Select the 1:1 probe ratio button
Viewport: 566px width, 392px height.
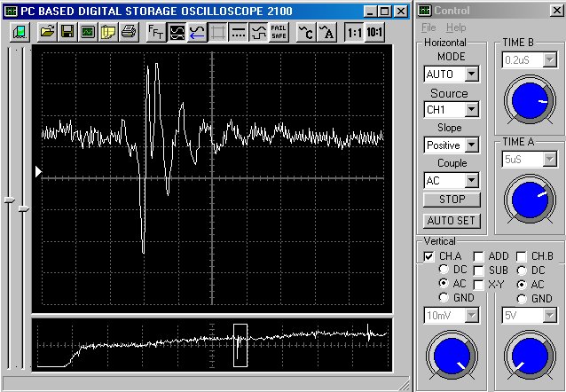coord(354,32)
